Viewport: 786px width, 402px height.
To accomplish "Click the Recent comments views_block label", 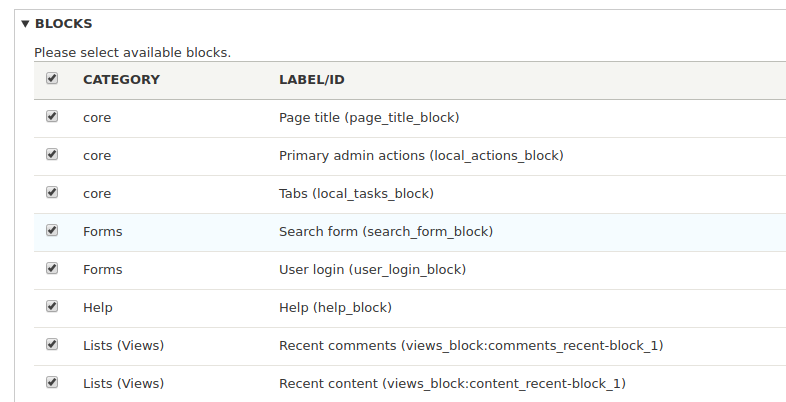I will 471,346.
